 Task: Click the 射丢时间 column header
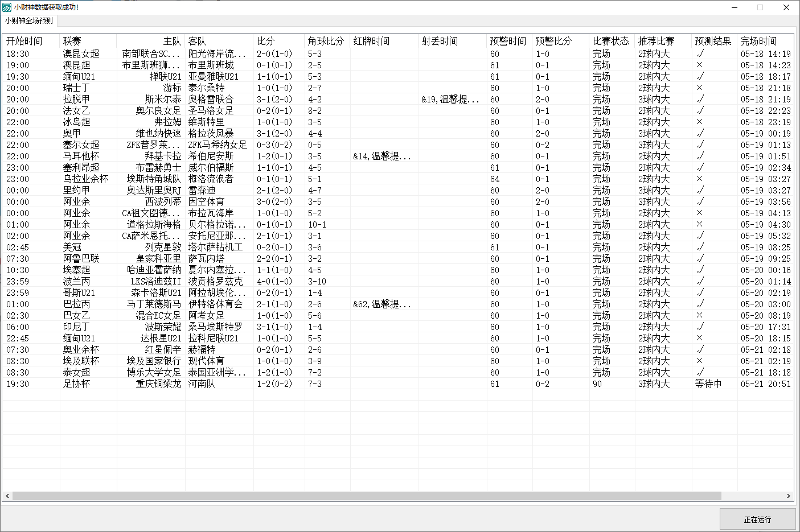452,41
